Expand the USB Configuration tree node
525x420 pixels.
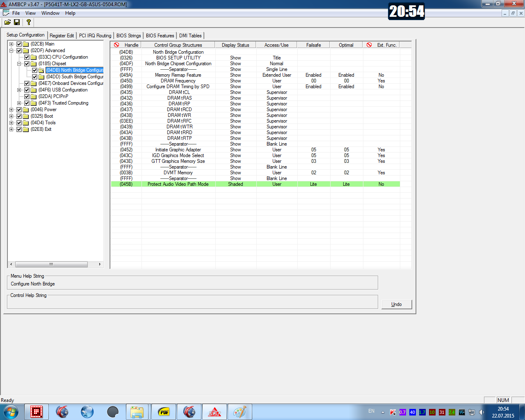tap(19, 90)
